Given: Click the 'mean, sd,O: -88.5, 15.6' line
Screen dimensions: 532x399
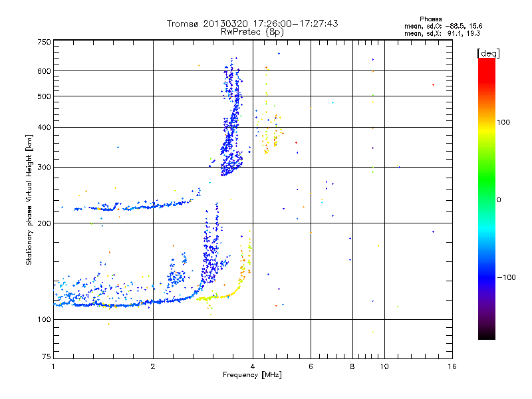Looking at the screenshot, I should pyautogui.click(x=443, y=26).
